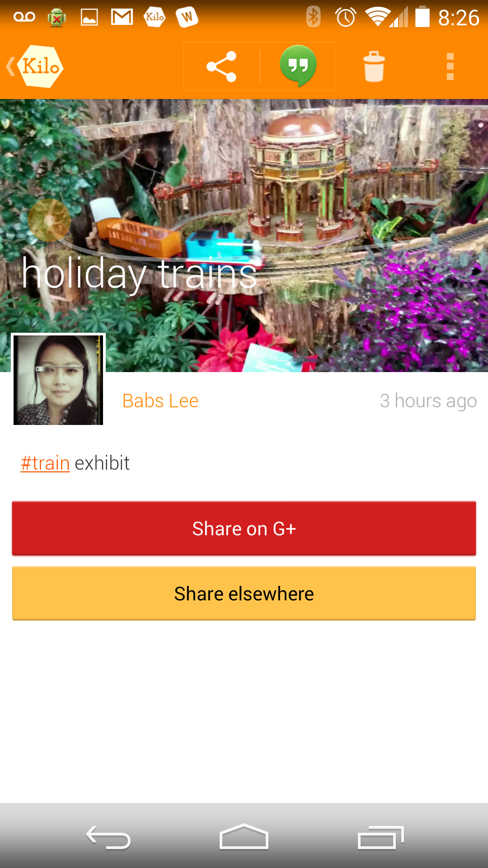Open the three-dot overflow menu
Screen dimensions: 488x868
tap(450, 66)
